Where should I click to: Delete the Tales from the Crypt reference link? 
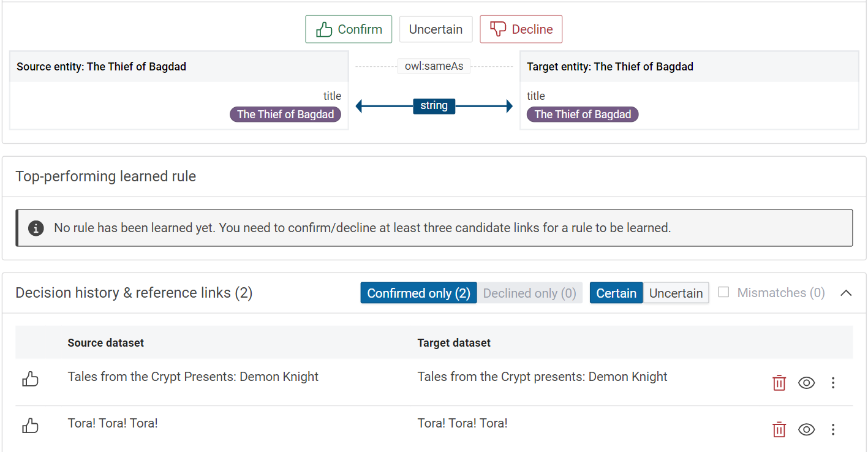click(779, 383)
